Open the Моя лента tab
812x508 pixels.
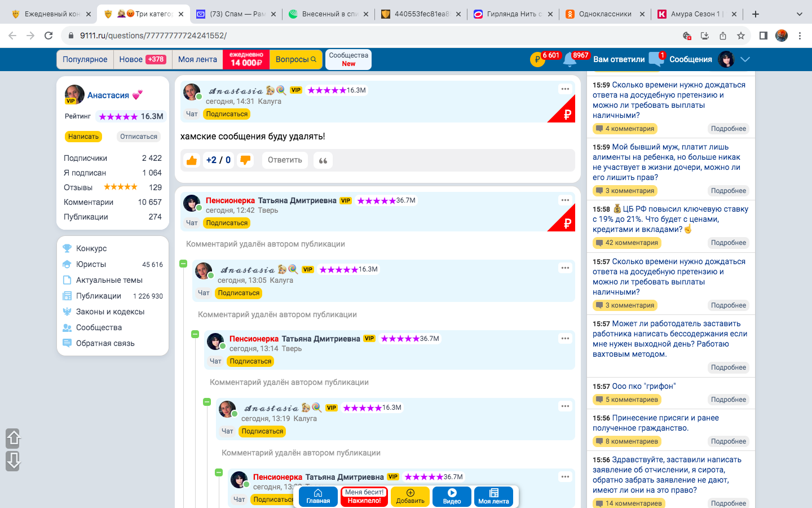click(197, 59)
